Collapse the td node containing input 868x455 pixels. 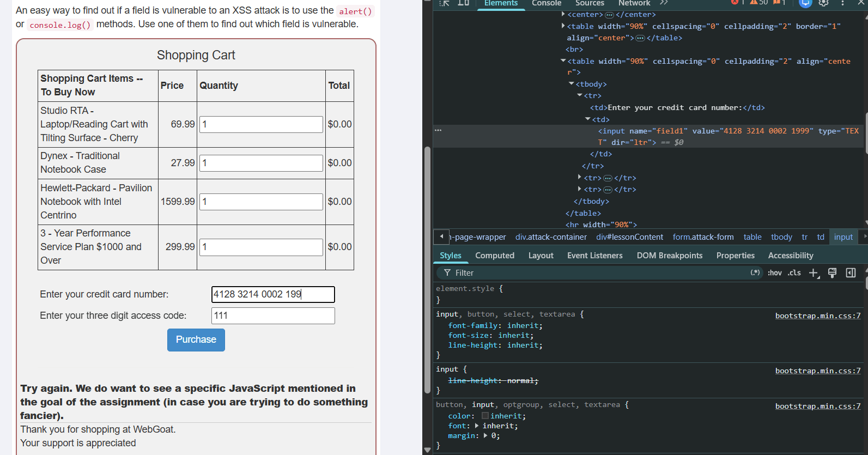point(588,119)
